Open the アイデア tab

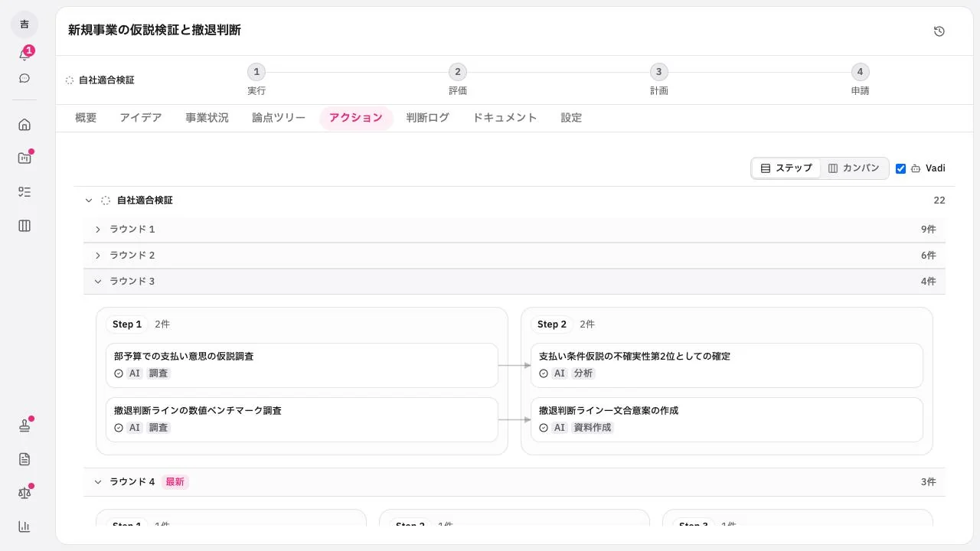(141, 118)
